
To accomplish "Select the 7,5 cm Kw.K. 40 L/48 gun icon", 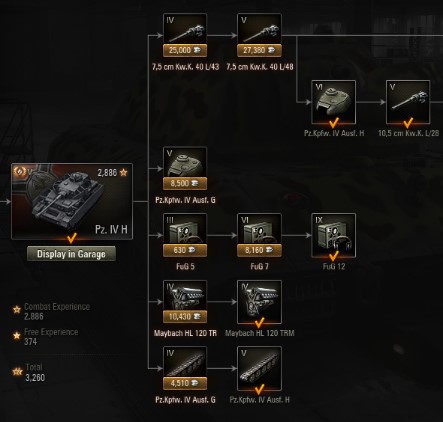I will pyautogui.click(x=259, y=29).
